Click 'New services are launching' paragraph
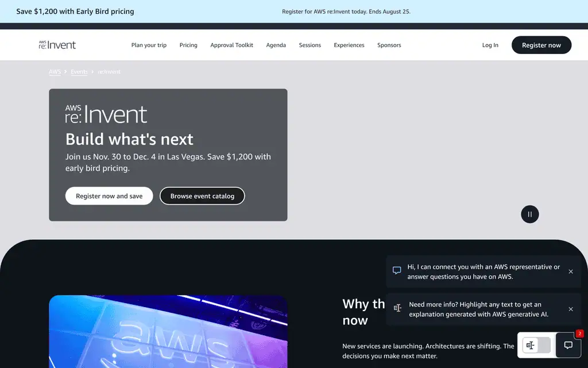This screenshot has height=368, width=588. click(x=428, y=351)
